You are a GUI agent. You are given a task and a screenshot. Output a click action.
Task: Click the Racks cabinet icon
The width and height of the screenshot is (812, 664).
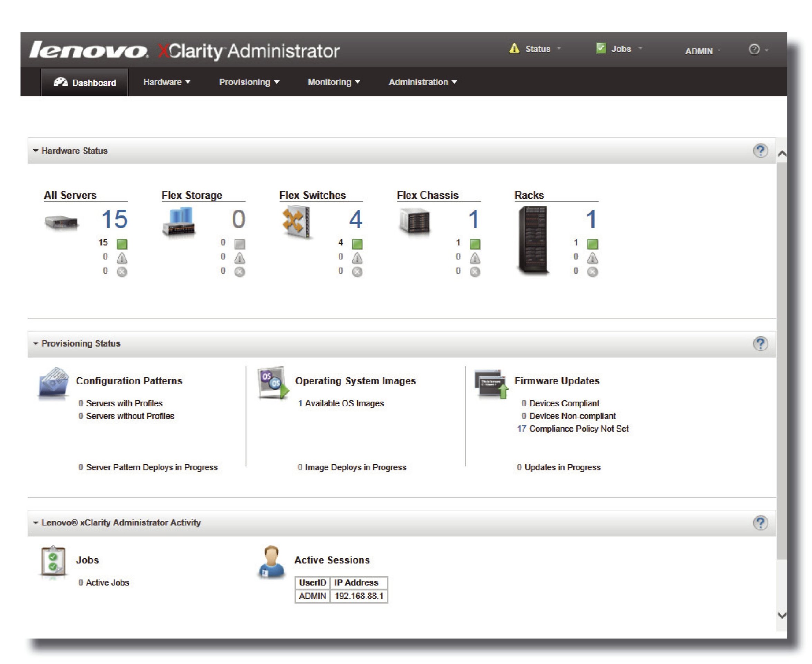(x=533, y=240)
